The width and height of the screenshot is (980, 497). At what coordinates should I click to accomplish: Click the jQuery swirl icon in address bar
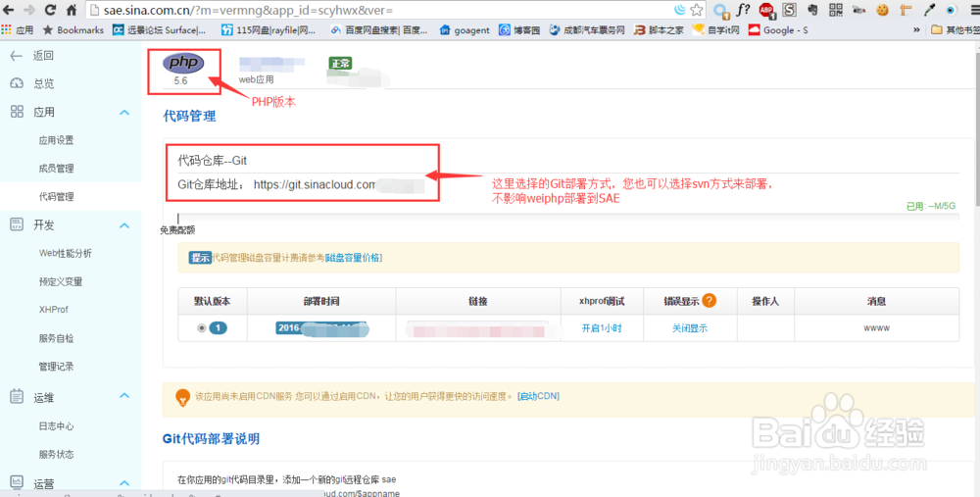click(680, 10)
